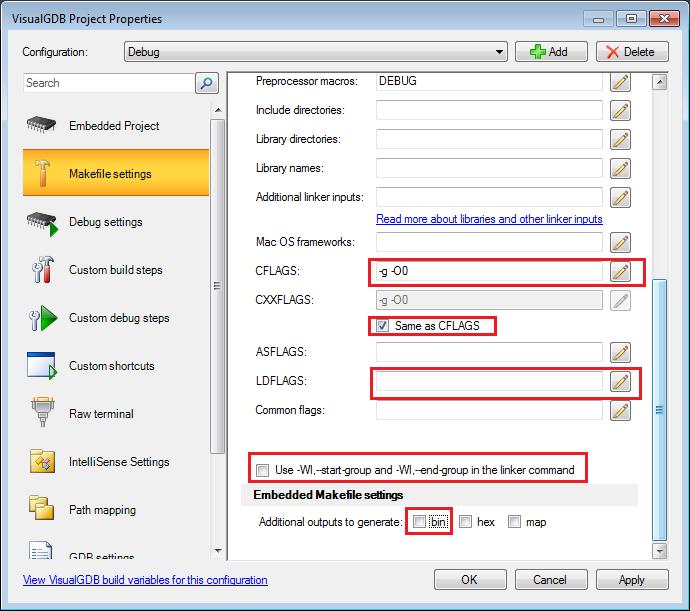This screenshot has width=690, height=611.
Task: Open Custom debug steps page
Action: (x=115, y=317)
